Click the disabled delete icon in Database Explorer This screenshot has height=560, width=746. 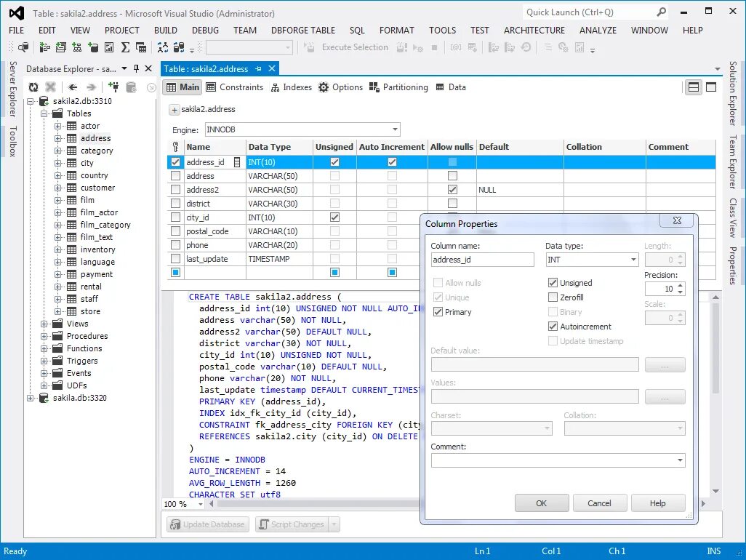(x=50, y=87)
